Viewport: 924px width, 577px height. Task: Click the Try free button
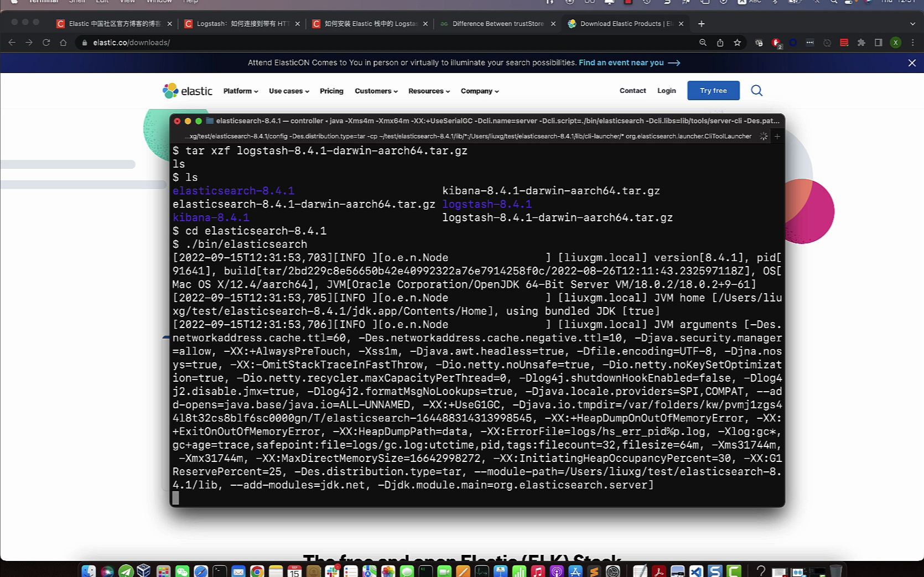click(x=713, y=90)
